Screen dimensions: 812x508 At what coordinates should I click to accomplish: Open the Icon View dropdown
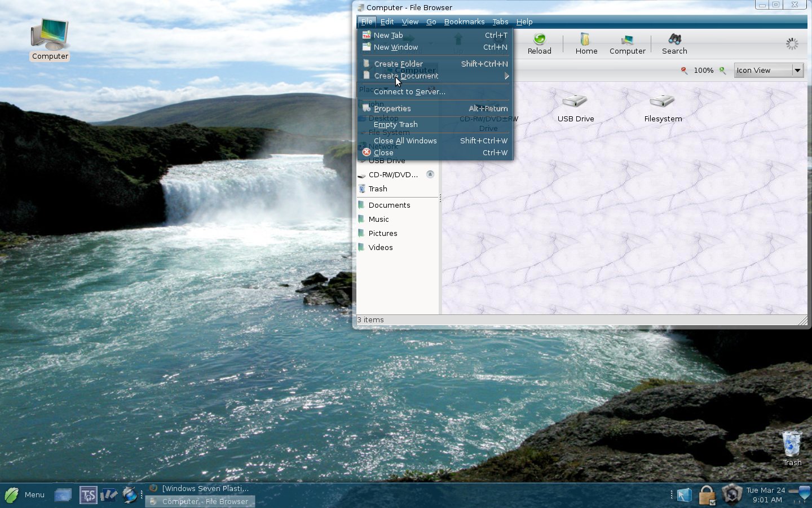click(x=769, y=71)
